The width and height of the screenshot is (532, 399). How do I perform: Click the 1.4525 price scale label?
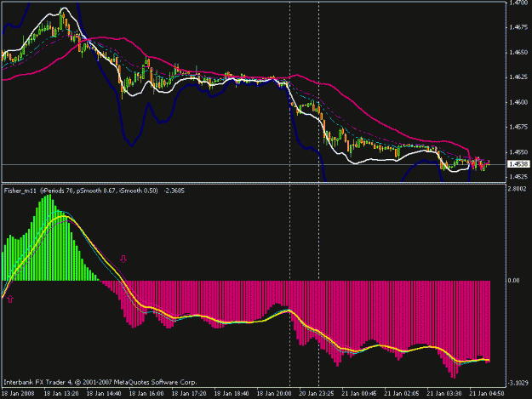(x=518, y=177)
